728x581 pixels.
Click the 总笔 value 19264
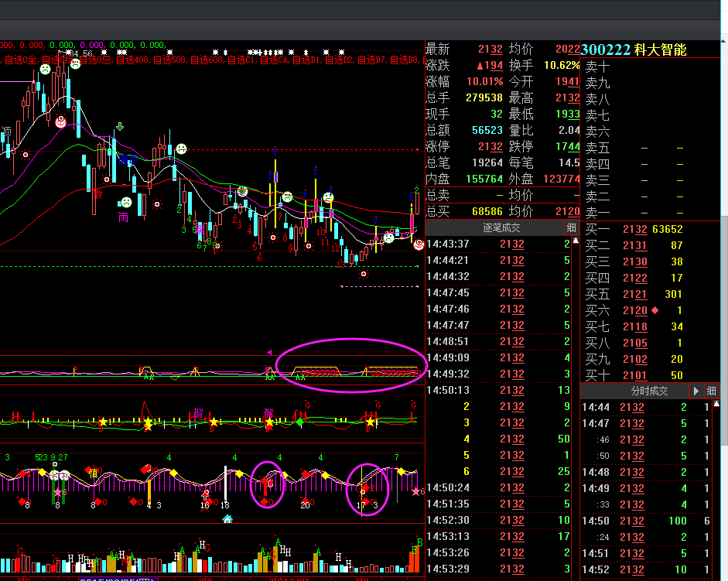point(487,163)
